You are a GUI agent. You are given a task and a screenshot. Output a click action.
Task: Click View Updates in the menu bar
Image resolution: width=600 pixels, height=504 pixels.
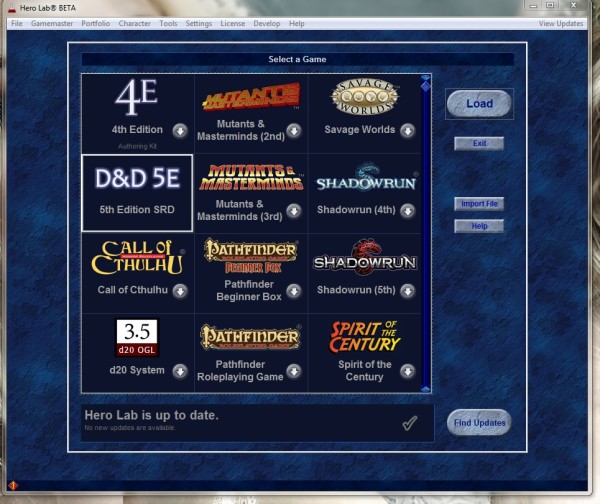point(561,24)
